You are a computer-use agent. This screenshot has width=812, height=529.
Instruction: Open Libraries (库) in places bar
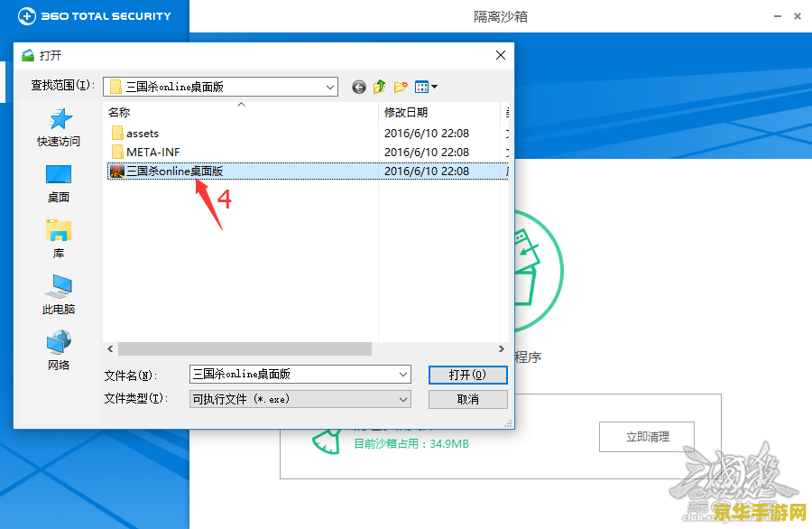pos(59,239)
